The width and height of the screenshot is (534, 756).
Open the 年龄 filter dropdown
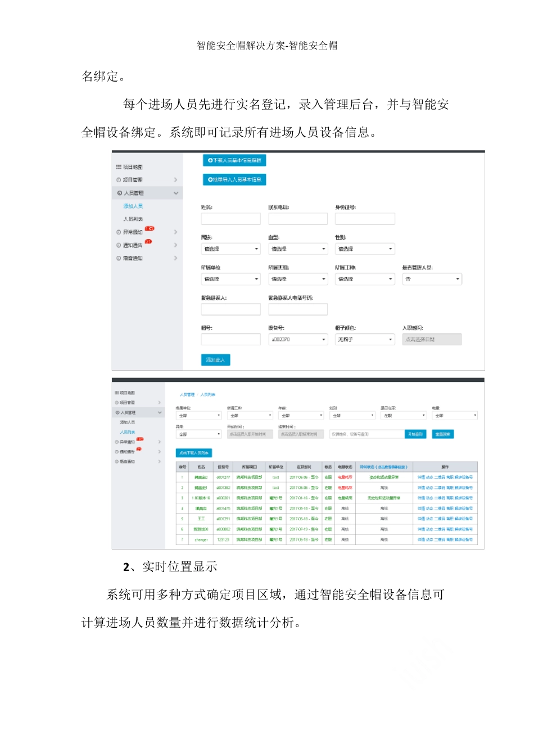[301, 416]
